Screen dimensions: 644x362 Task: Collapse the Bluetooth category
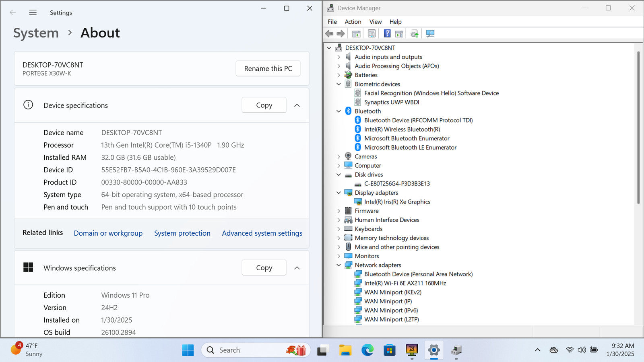[339, 111]
